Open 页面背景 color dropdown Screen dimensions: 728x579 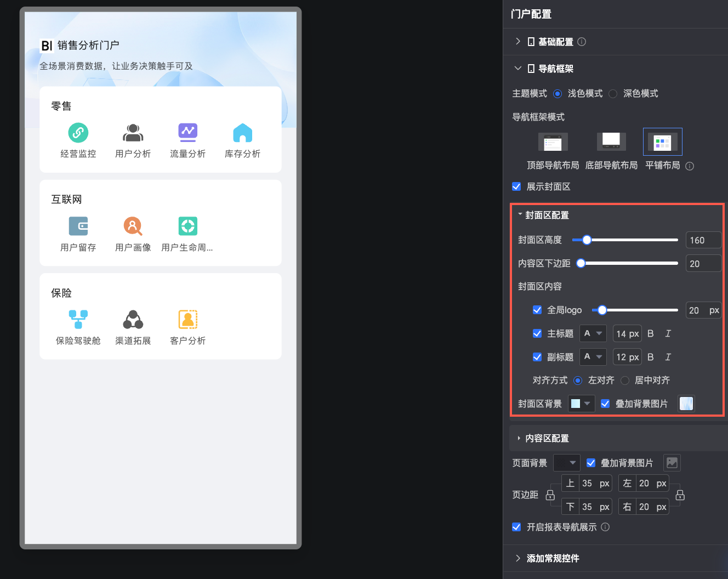pyautogui.click(x=567, y=463)
